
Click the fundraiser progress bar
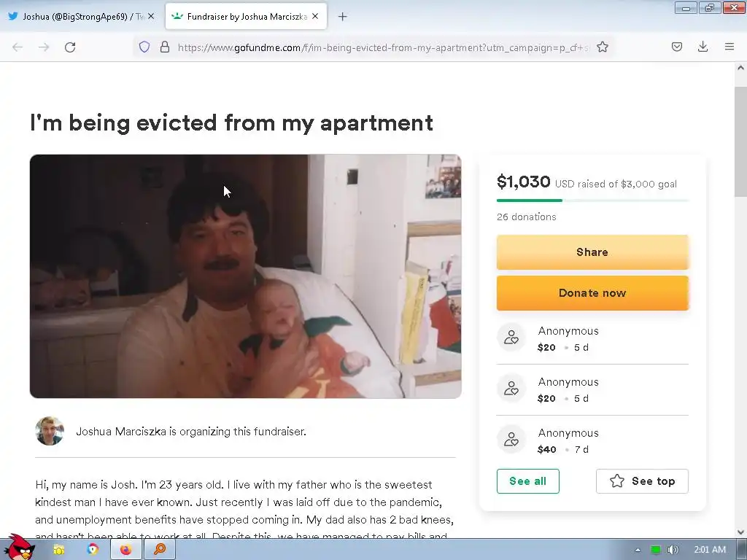pos(592,201)
